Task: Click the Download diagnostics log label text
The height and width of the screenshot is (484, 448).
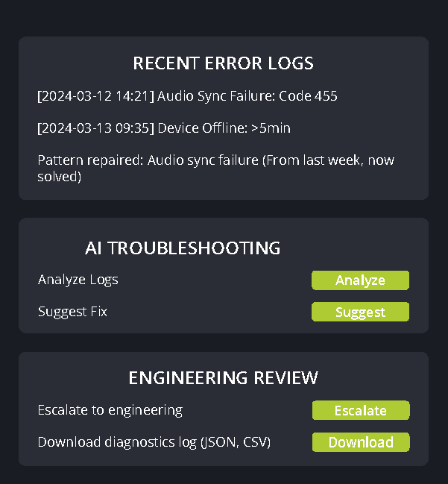Action: click(x=118, y=442)
